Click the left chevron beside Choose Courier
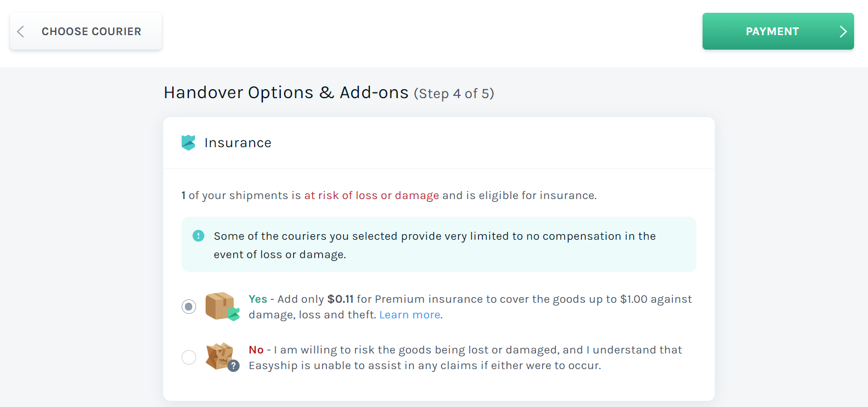Image resolution: width=868 pixels, height=407 pixels. click(x=21, y=31)
